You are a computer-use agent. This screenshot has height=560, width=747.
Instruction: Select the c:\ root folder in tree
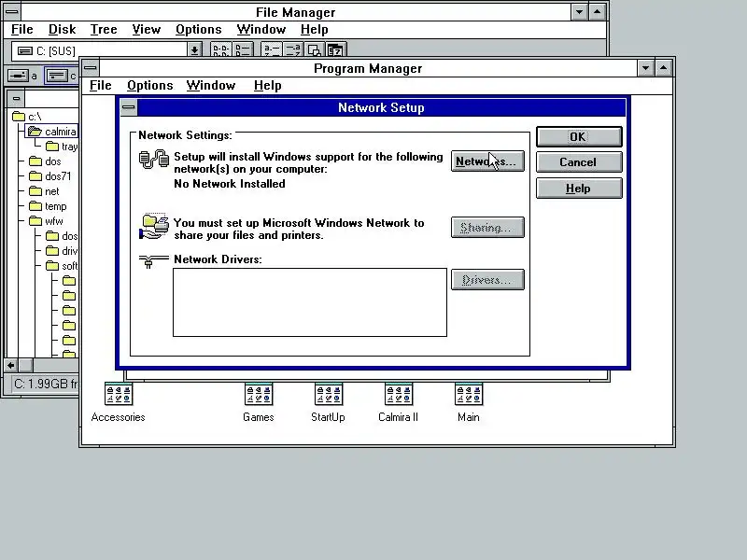click(27, 117)
